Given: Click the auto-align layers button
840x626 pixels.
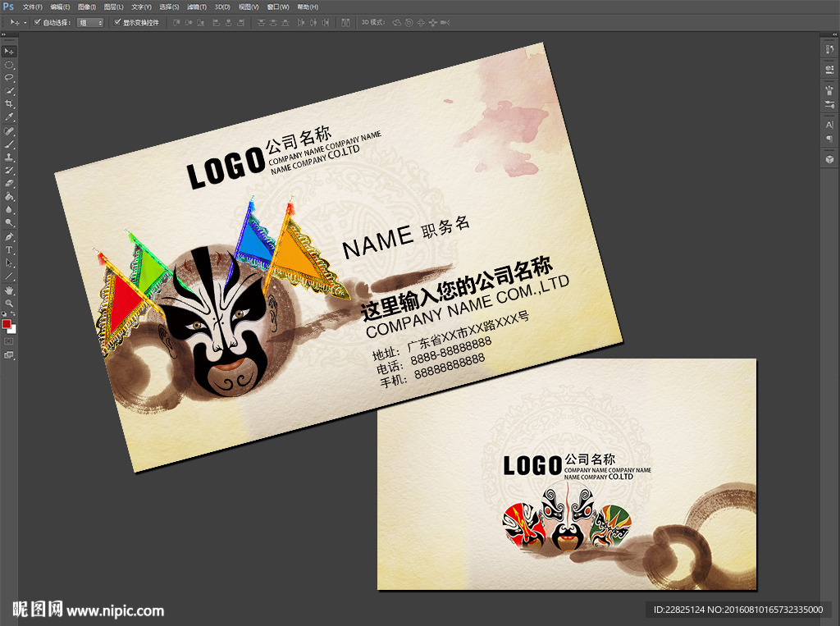Looking at the screenshot, I should coord(345,22).
